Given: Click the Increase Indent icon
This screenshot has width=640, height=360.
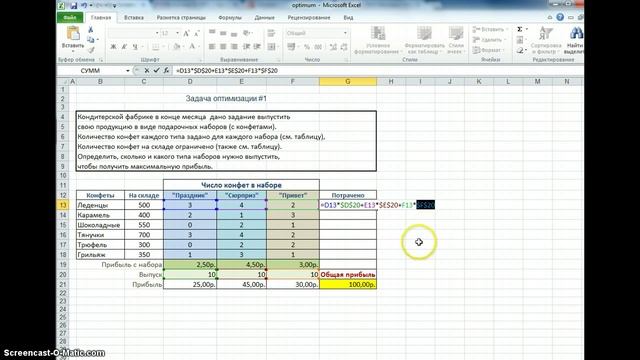Looking at the screenshot, I should point(257,47).
